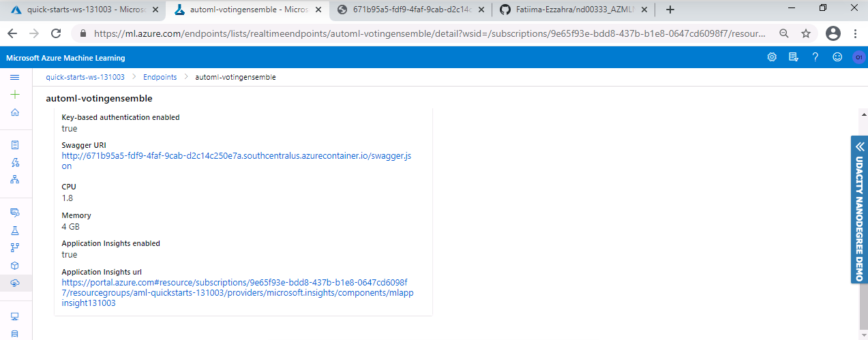Viewport: 868px width, 340px height.
Task: Open the Chrome three-dot menu
Action: (x=855, y=33)
